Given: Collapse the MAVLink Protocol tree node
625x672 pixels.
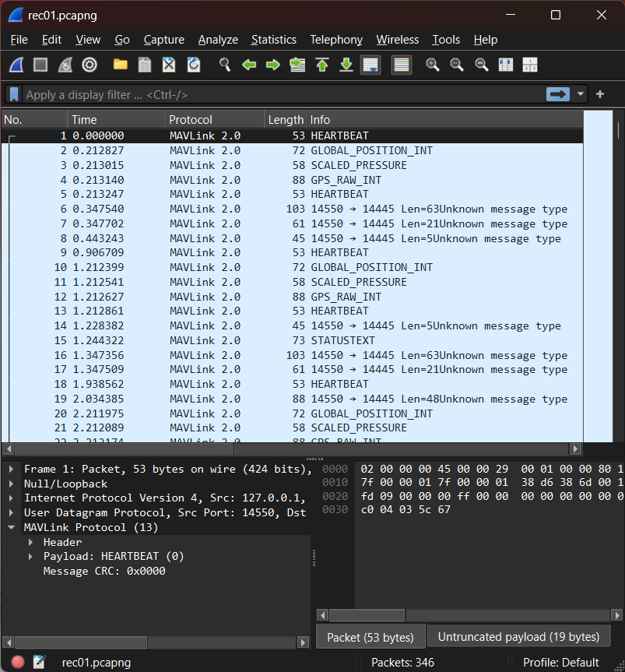Looking at the screenshot, I should click(x=12, y=527).
